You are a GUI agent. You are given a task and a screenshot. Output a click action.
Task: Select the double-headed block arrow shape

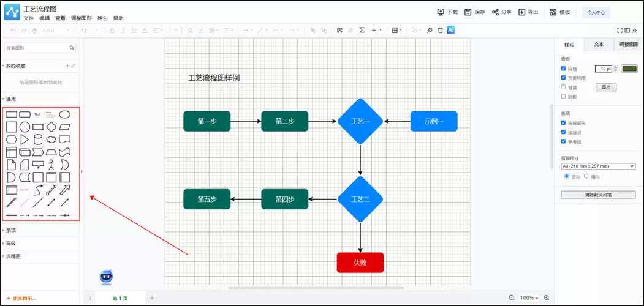(51, 190)
